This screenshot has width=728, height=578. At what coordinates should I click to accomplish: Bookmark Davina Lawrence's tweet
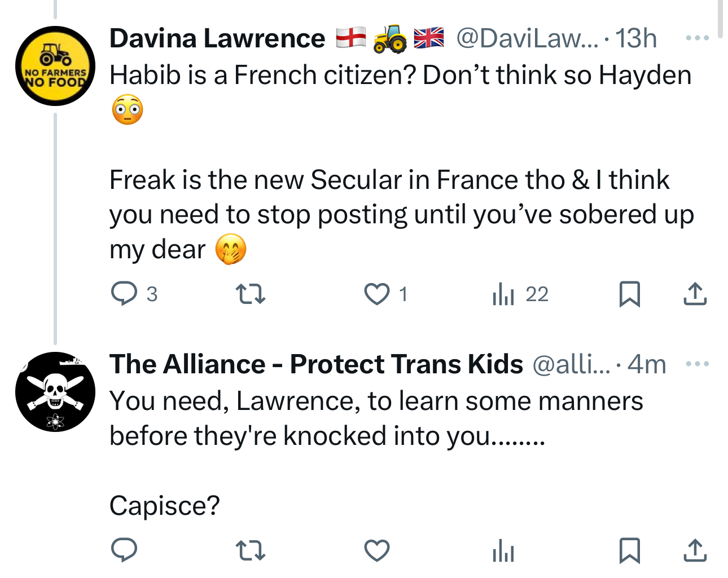click(629, 294)
